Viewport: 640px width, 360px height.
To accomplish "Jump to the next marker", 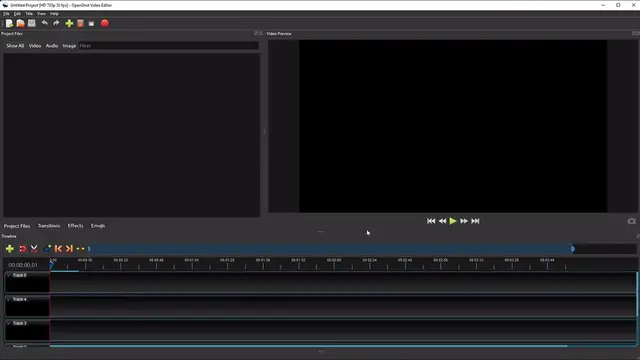I will coord(69,249).
